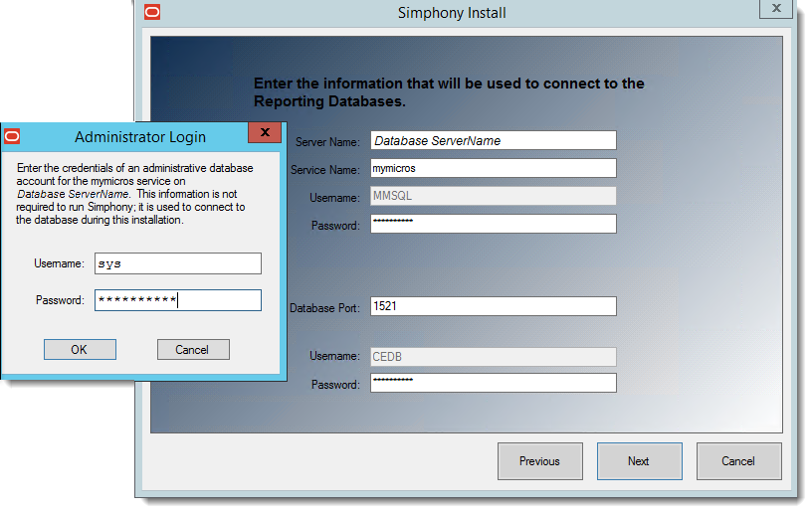The image size is (812, 513).
Task: Click the Oracle icon in Administrator Login title bar
Action: (x=12, y=136)
